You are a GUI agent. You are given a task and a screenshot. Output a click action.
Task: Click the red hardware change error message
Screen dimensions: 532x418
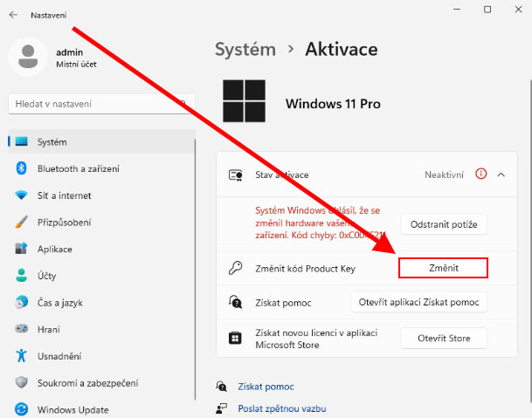point(321,223)
